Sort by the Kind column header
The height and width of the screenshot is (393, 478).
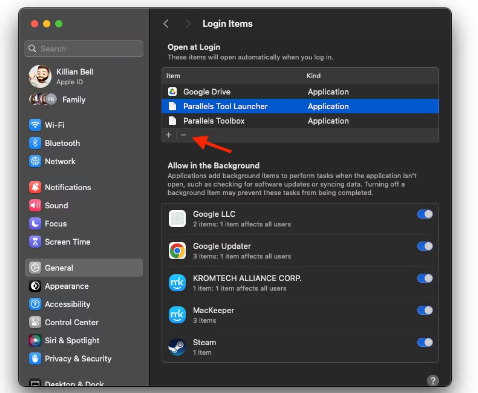(314, 76)
